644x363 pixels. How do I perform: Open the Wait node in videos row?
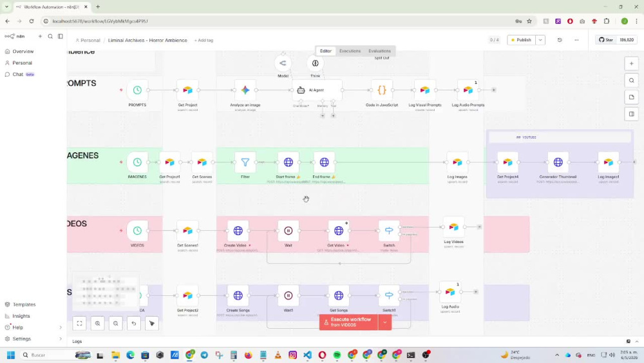tap(289, 231)
